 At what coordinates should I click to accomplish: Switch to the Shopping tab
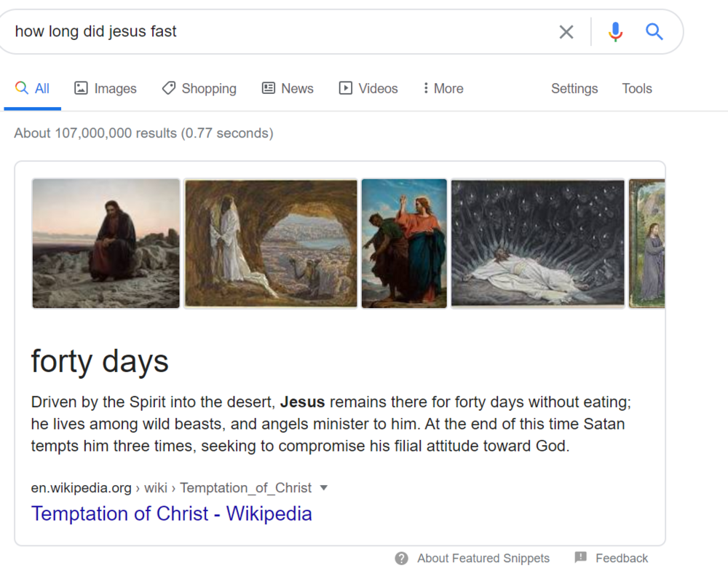coord(199,88)
